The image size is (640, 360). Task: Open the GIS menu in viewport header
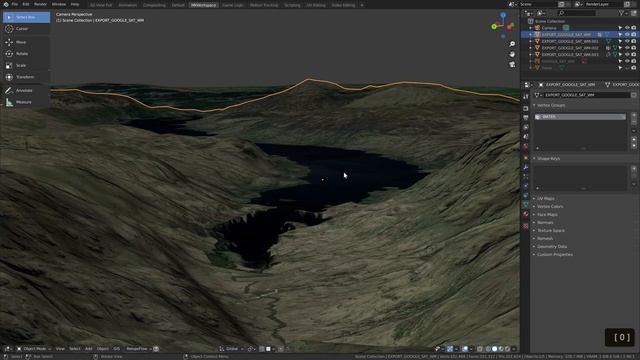pos(117,349)
